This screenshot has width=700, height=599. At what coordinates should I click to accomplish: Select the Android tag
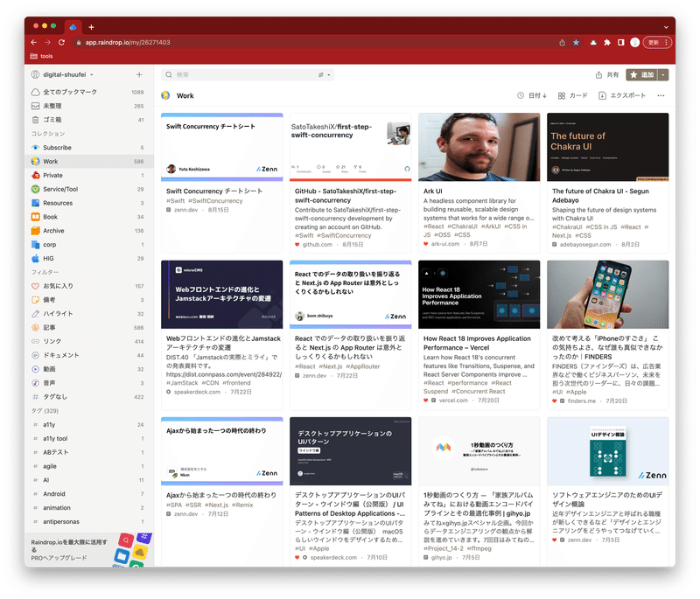89,494
